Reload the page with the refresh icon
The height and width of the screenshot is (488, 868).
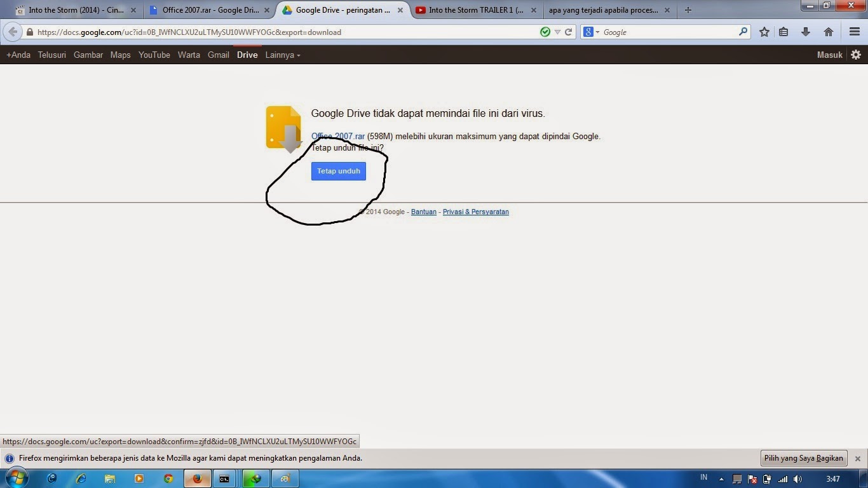pos(569,32)
